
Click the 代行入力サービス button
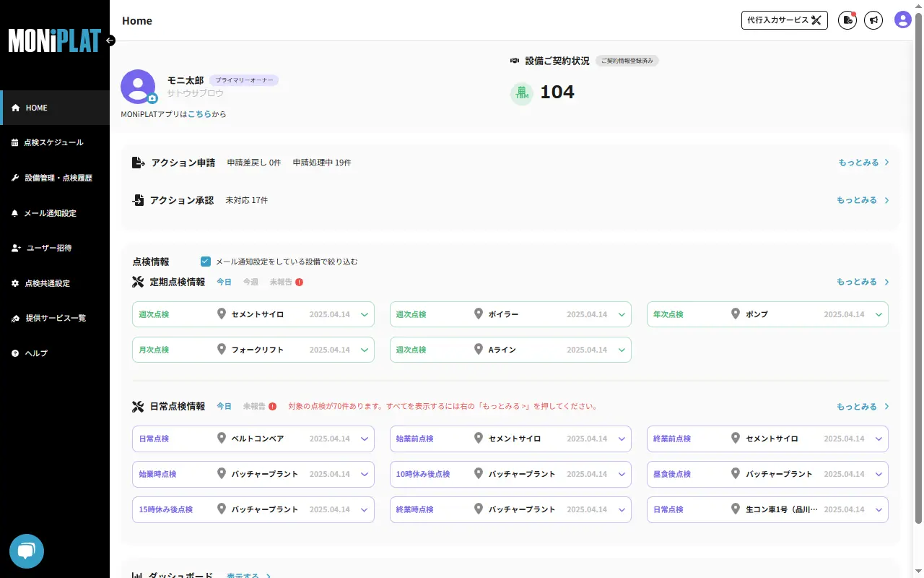click(x=784, y=20)
